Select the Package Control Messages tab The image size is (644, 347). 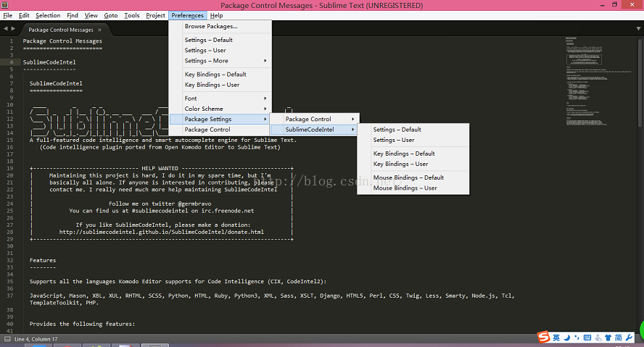point(66,30)
